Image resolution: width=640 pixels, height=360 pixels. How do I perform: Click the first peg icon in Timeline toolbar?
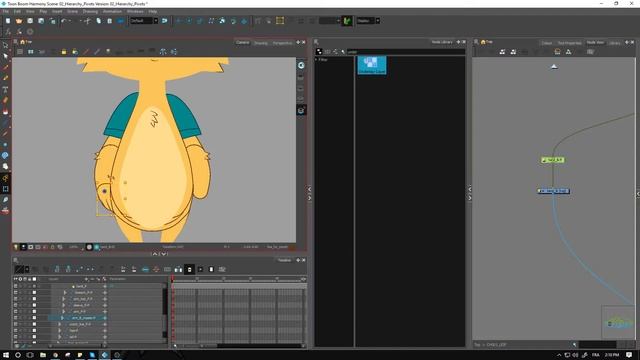(57, 269)
